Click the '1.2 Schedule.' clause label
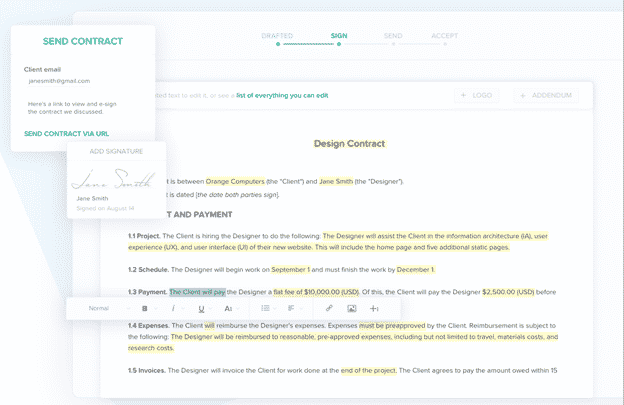Screen dimensions: 624x405 coord(148,270)
